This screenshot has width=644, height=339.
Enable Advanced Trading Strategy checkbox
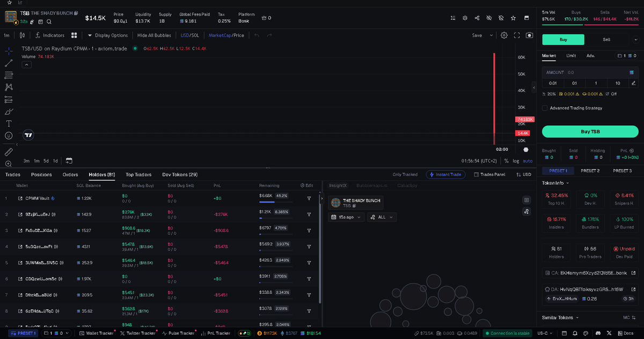545,108
